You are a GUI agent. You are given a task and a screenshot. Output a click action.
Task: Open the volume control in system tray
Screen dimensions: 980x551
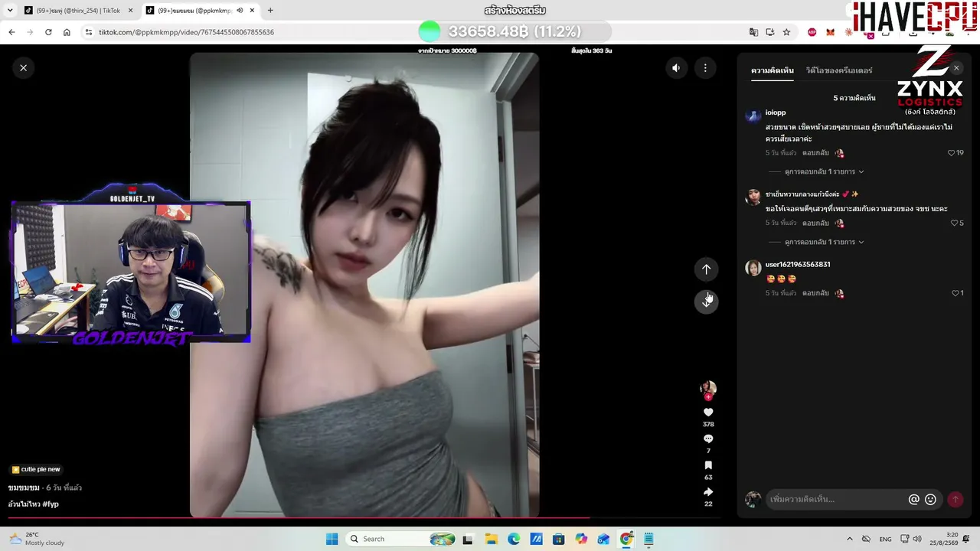tap(917, 540)
